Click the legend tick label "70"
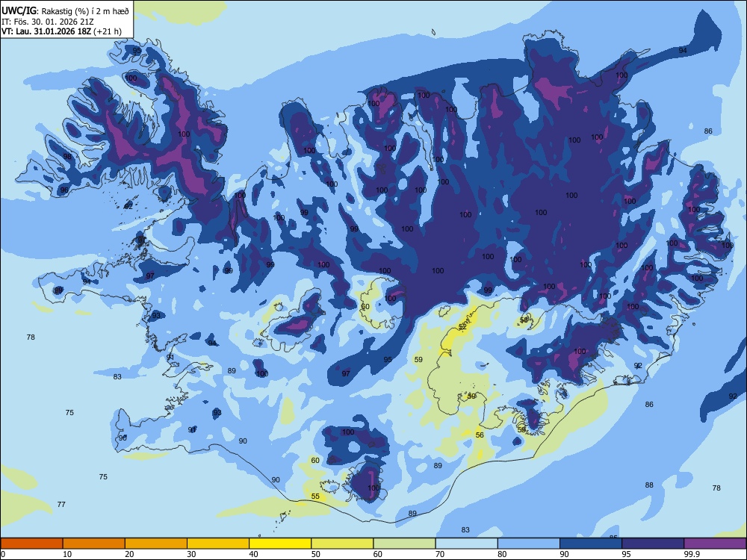Image resolution: width=747 pixels, height=560 pixels. coord(440,554)
